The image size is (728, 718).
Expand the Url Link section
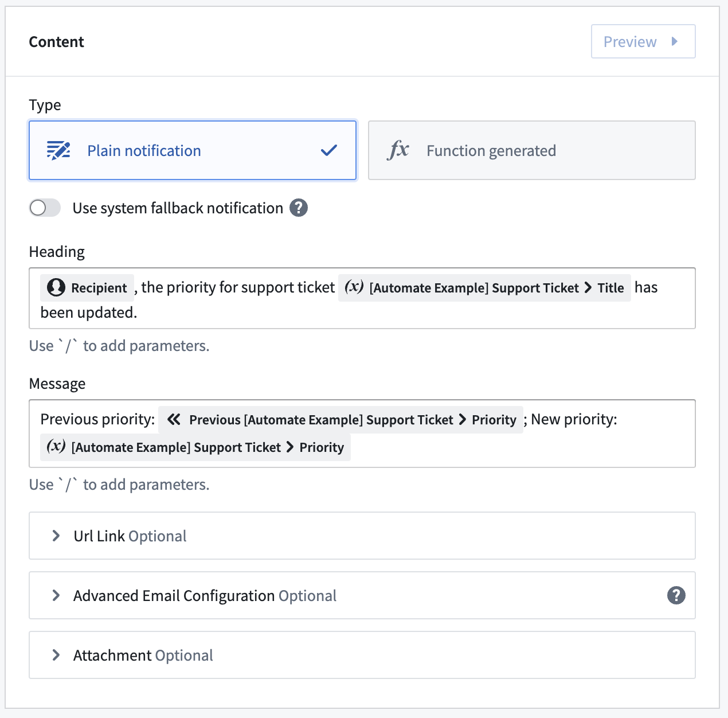click(362, 536)
